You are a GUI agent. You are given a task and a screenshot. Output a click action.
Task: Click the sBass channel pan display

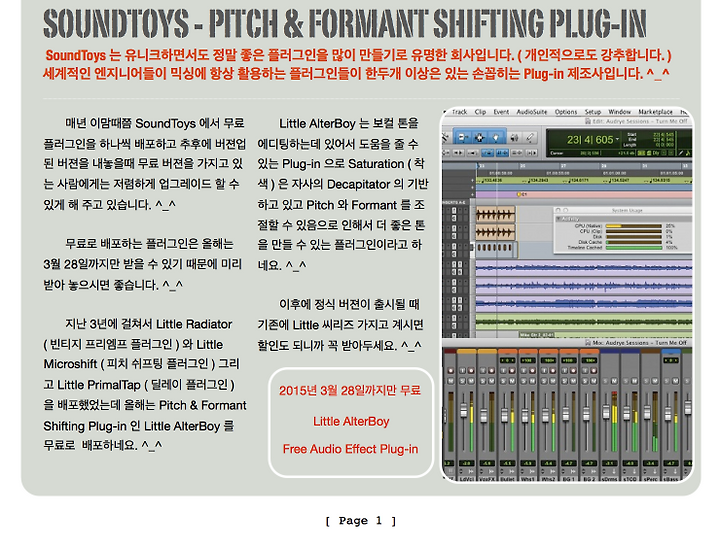click(671, 360)
